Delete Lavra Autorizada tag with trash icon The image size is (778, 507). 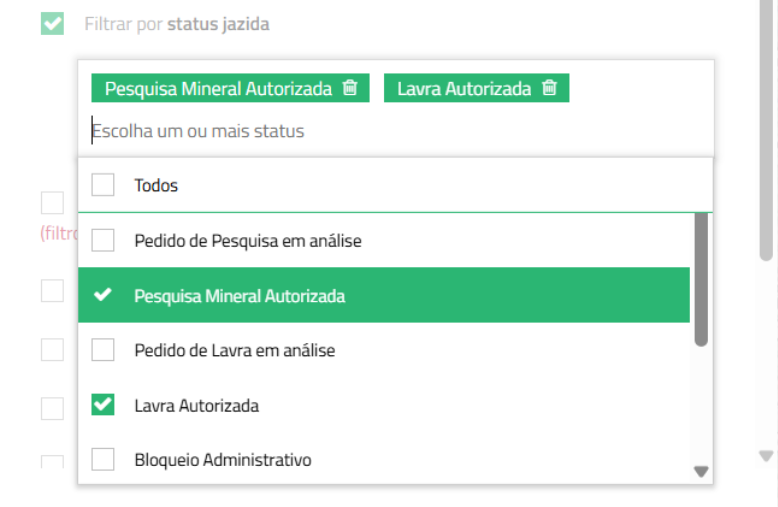coord(549,87)
